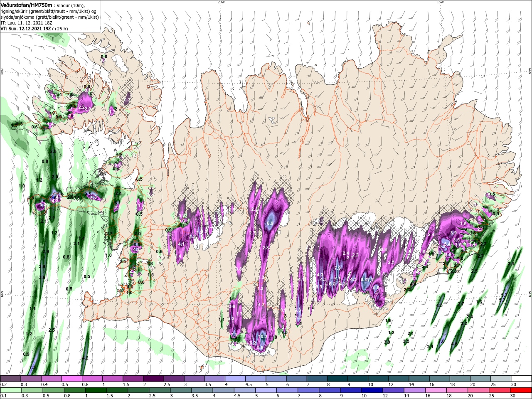Click the Veðurstofan/HM750m title text
The height and width of the screenshot is (399, 532).
[x=26, y=5]
